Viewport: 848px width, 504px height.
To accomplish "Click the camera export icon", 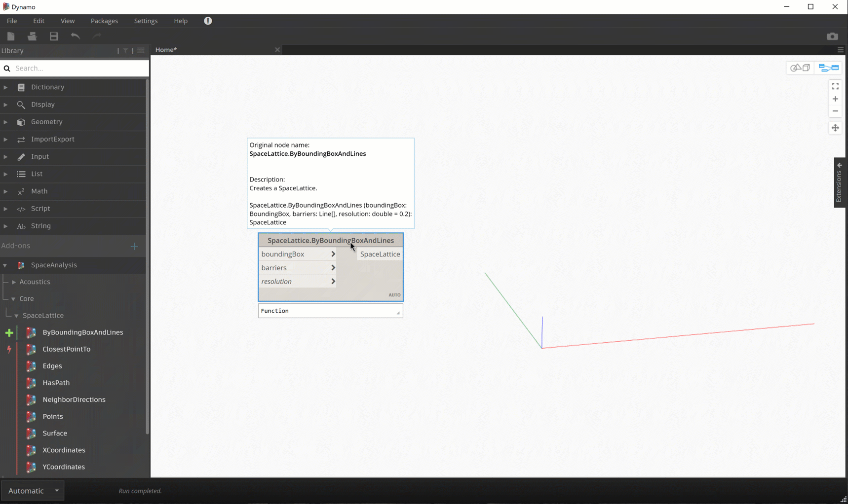I will pos(833,36).
